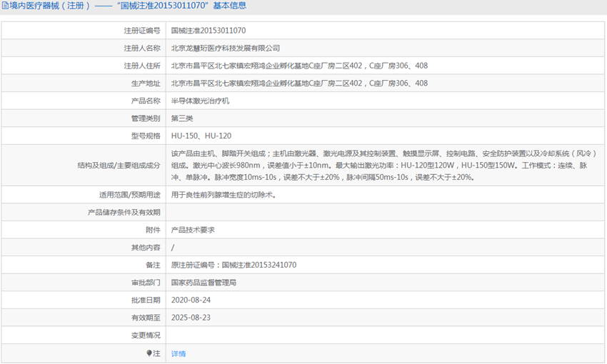Screen dimensions: 607x364
Task: Click approval department 国家药品监督管理局
Action: [x=204, y=283]
